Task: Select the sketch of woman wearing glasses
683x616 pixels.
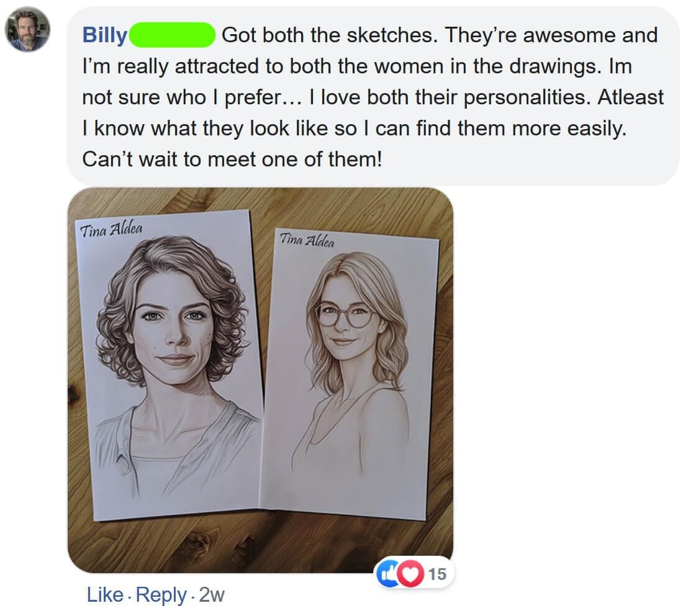Action: pos(348,373)
